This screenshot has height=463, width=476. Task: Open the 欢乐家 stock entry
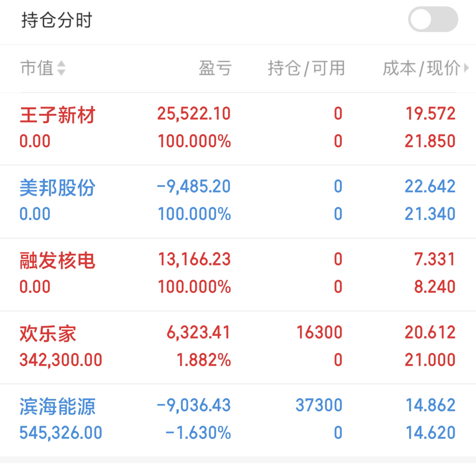(x=238, y=347)
